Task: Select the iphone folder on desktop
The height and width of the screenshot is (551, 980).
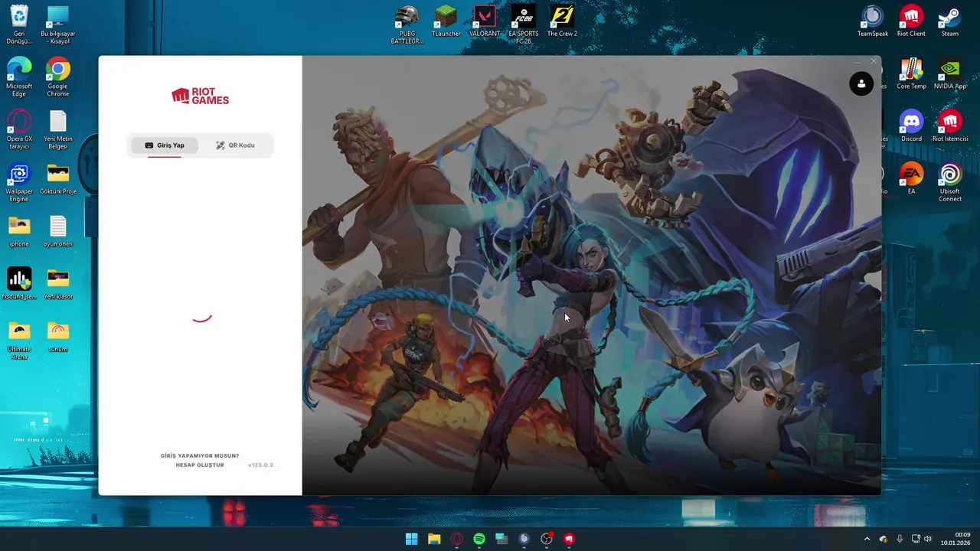Action: coord(19,232)
